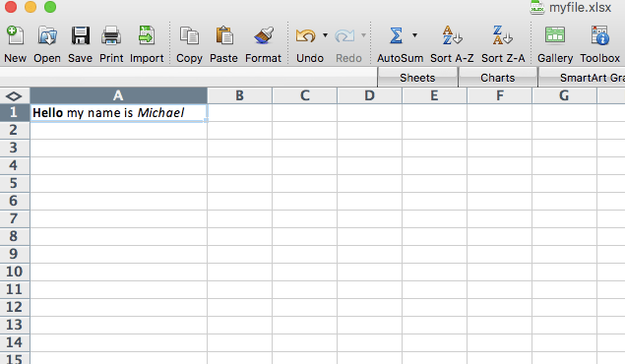This screenshot has height=364, width=625.
Task: Select row 10 header
Action: 15,272
